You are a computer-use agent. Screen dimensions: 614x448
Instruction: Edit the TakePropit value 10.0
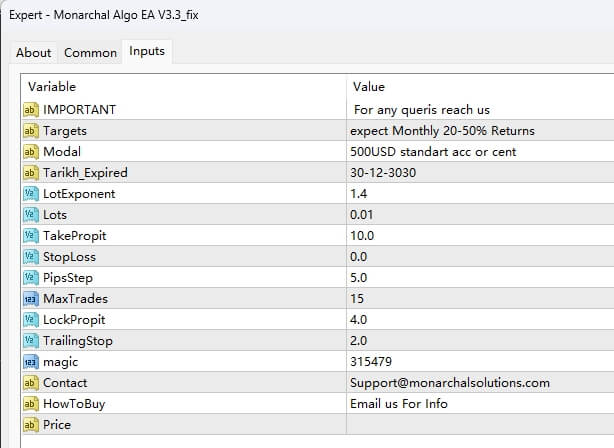tap(362, 236)
